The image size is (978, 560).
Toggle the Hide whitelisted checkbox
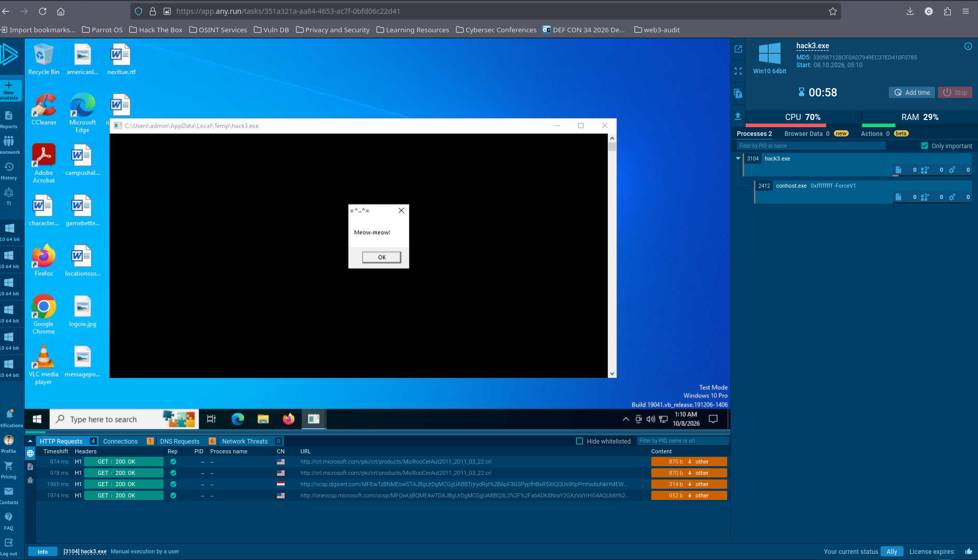click(580, 441)
